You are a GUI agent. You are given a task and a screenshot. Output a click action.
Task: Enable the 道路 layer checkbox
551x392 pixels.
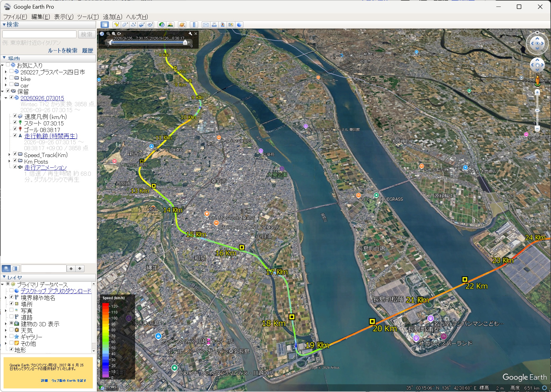[x=11, y=316]
